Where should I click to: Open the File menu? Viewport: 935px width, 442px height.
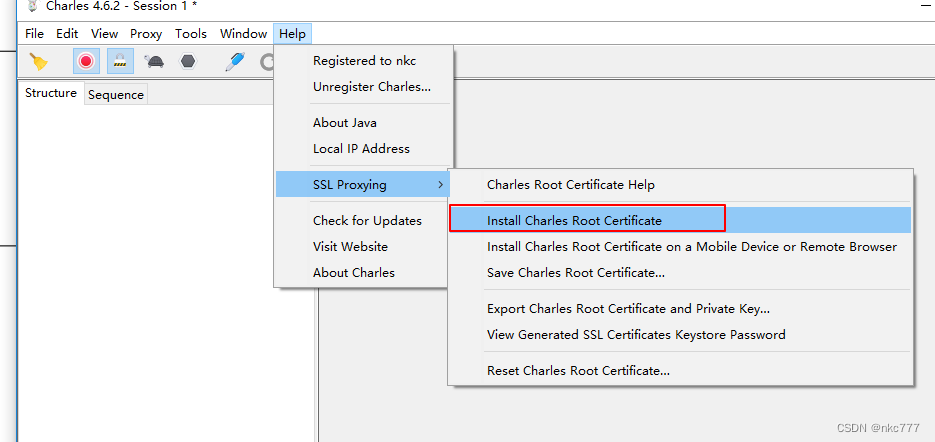[x=35, y=33]
